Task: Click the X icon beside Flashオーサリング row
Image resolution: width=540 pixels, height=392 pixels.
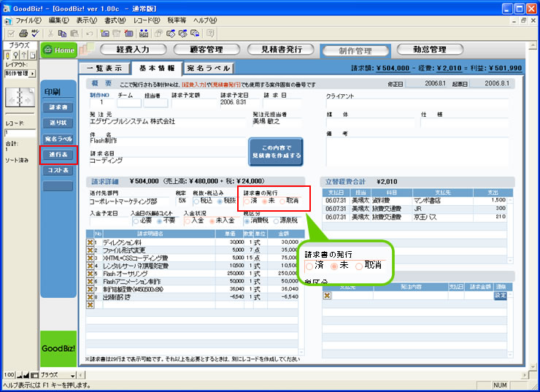Action: coord(90,272)
